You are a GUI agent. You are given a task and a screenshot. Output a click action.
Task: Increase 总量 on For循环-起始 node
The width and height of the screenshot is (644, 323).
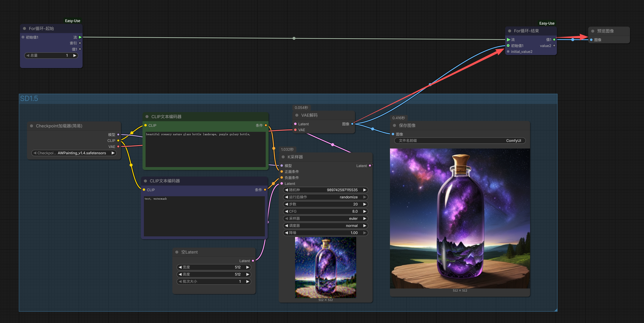pos(75,55)
